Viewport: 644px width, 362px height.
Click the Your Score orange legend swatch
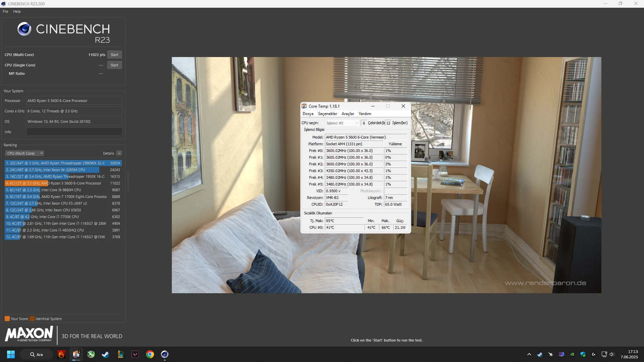(x=7, y=319)
